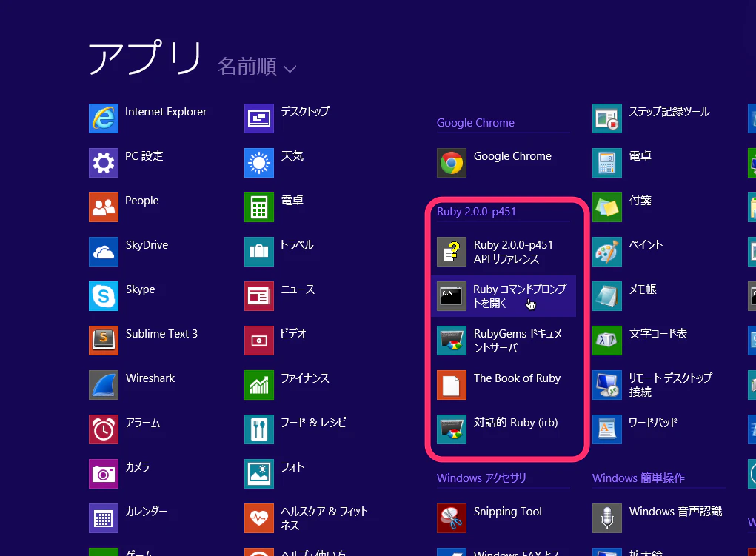Open Ruby 2.0.0-p451 API リファレンス help

click(495, 251)
